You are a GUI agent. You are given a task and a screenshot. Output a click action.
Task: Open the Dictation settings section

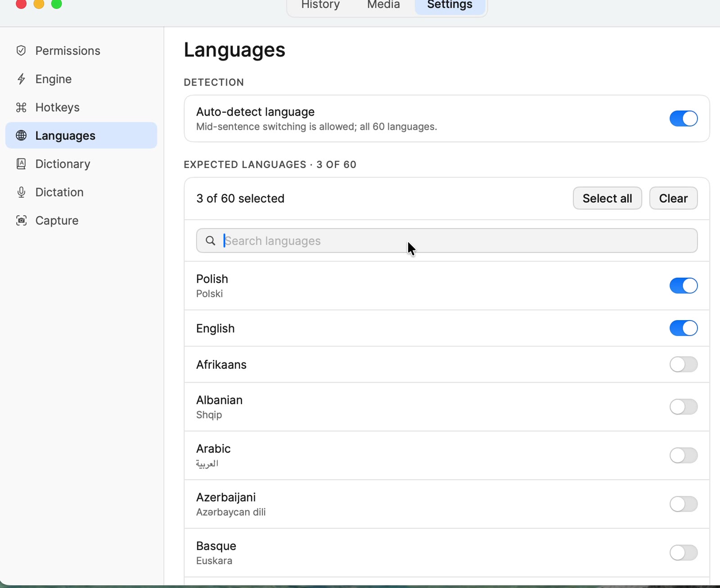point(81,192)
